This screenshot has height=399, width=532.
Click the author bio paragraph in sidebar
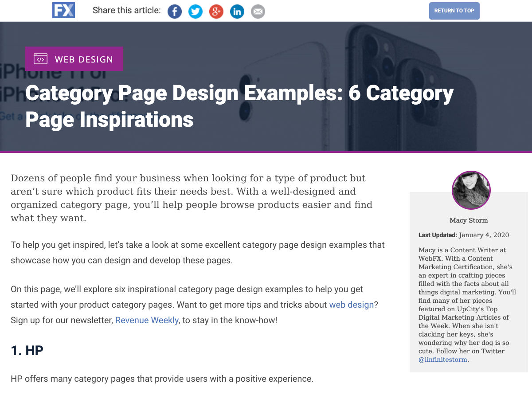(x=467, y=305)
